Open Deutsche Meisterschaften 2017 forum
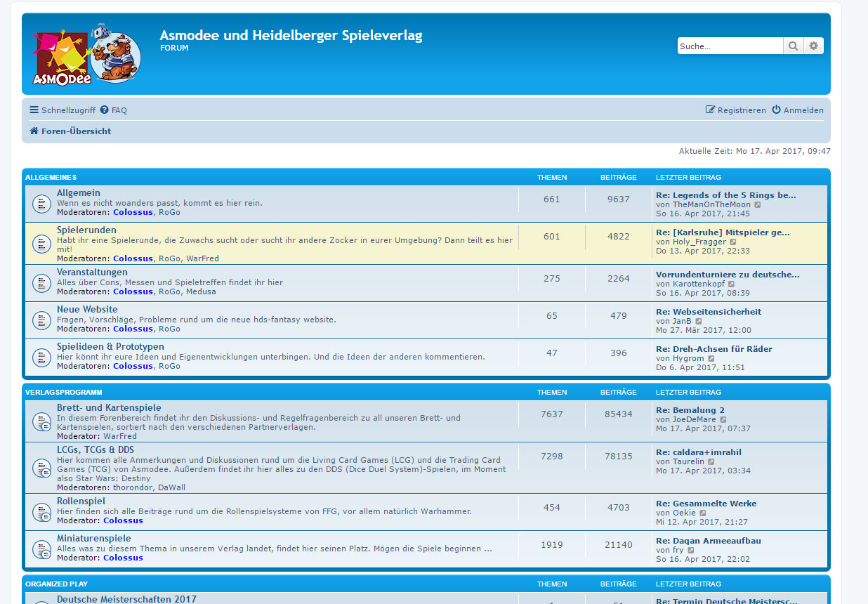 pos(126,599)
